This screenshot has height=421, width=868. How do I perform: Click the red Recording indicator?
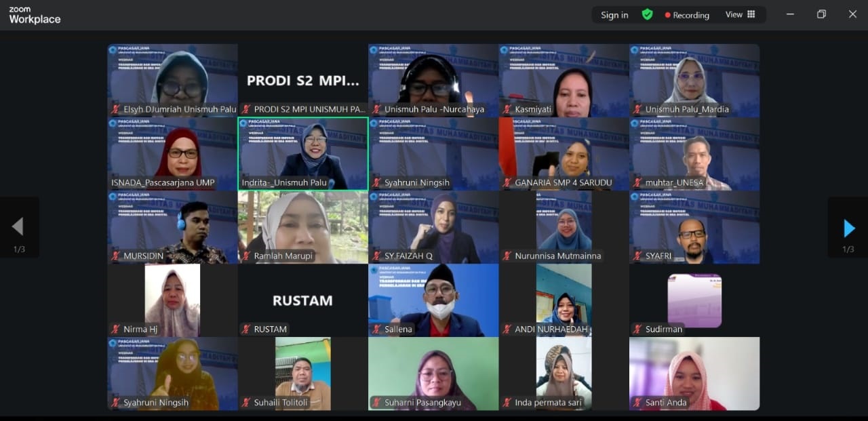coord(687,15)
